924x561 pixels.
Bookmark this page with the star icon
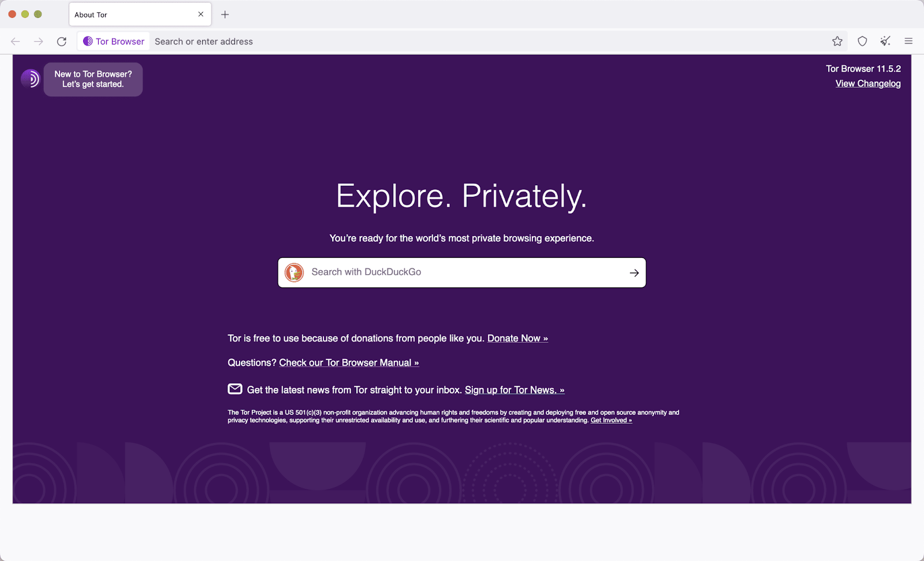tap(837, 41)
